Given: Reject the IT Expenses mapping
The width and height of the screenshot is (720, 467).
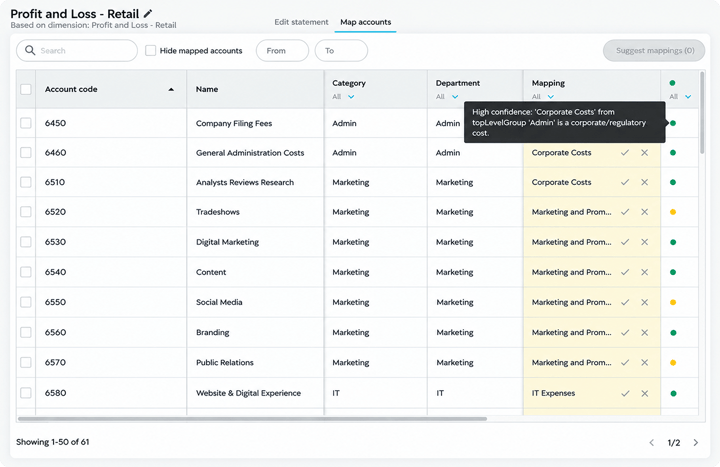Looking at the screenshot, I should 645,393.
